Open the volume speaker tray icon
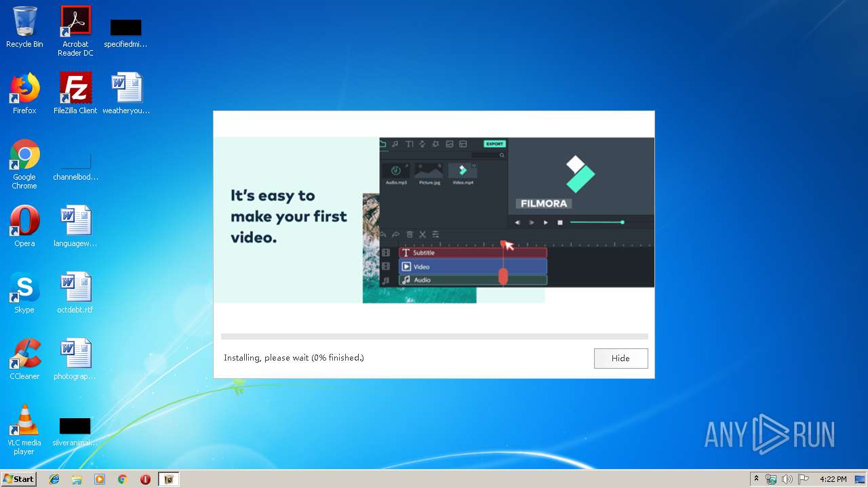 point(787,479)
